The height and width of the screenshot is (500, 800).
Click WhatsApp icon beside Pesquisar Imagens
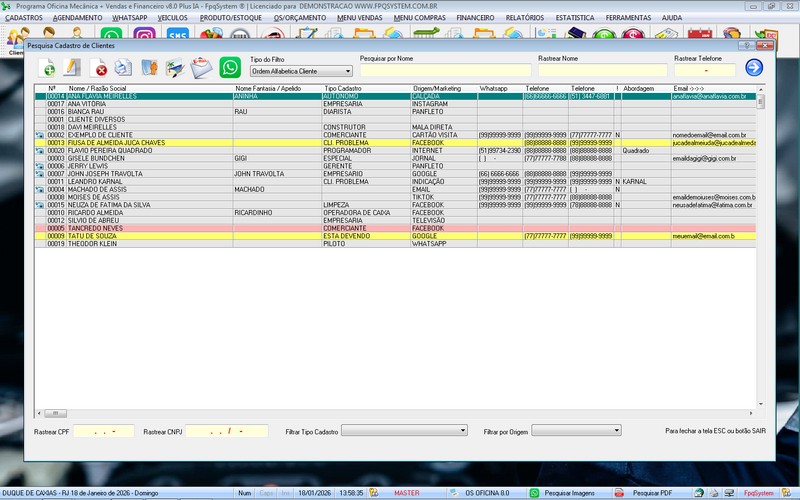[x=534, y=493]
